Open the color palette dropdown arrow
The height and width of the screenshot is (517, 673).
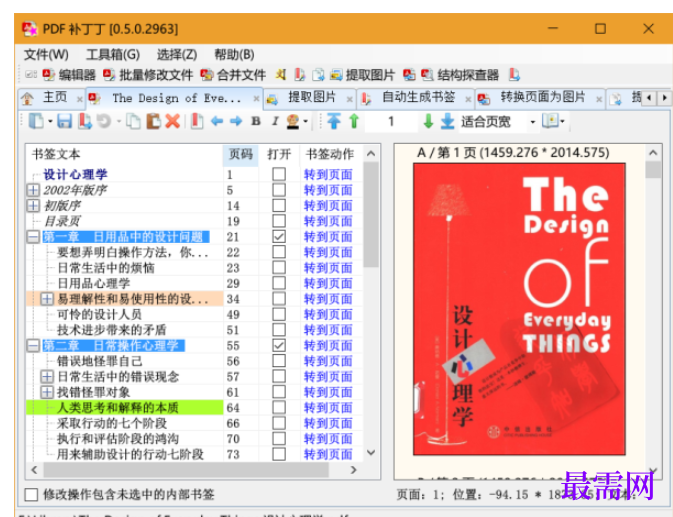306,122
